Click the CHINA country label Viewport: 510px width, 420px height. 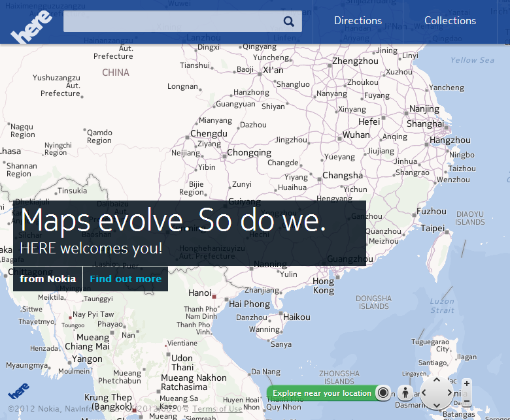point(116,73)
